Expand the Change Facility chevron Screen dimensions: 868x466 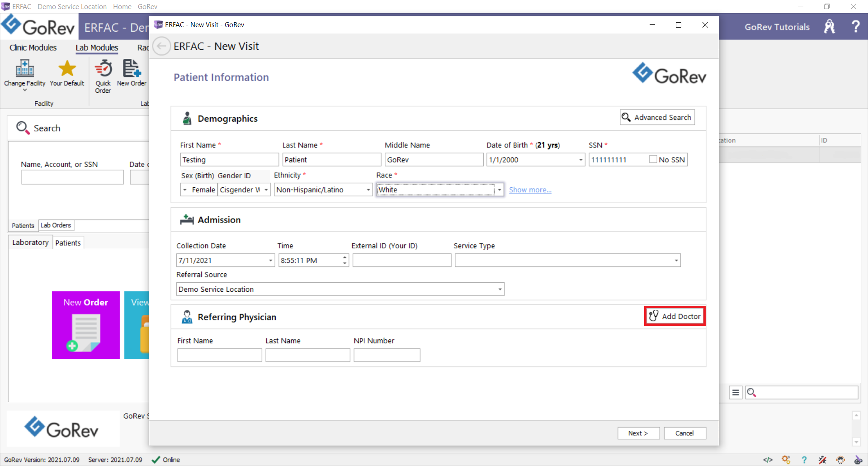[25, 90]
